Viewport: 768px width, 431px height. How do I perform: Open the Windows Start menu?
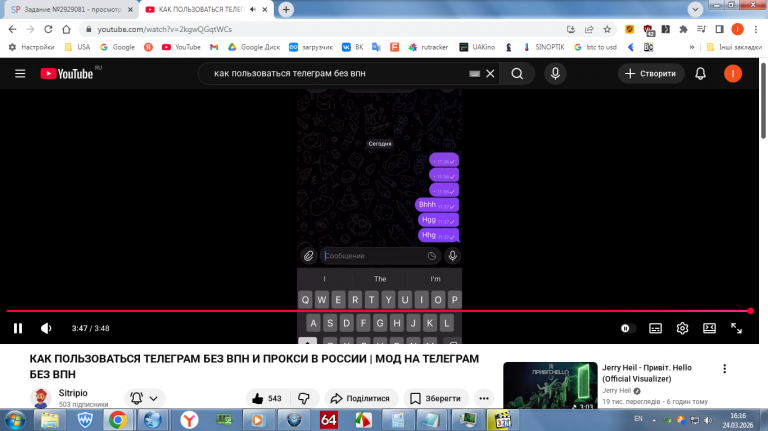pos(14,420)
